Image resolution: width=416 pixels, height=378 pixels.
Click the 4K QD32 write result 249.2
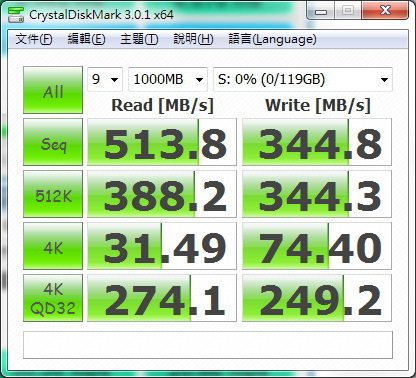[317, 298]
